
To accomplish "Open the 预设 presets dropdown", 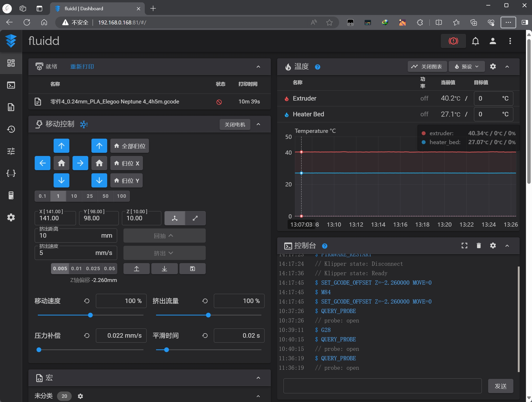I will click(467, 66).
